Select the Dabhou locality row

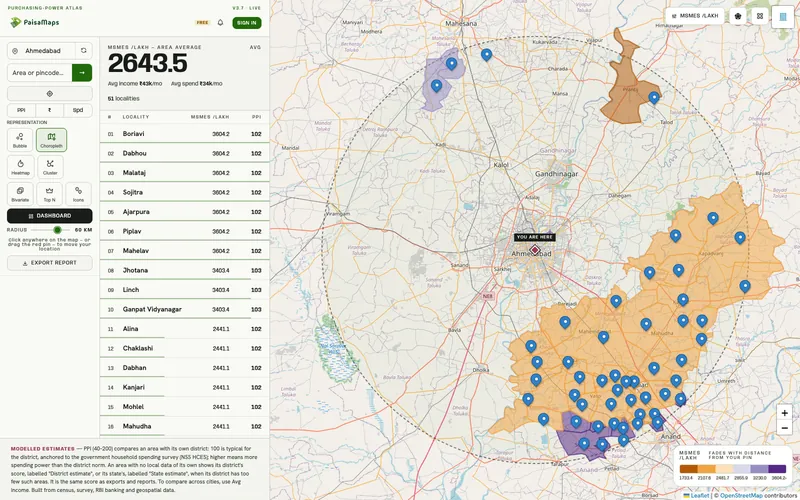184,153
